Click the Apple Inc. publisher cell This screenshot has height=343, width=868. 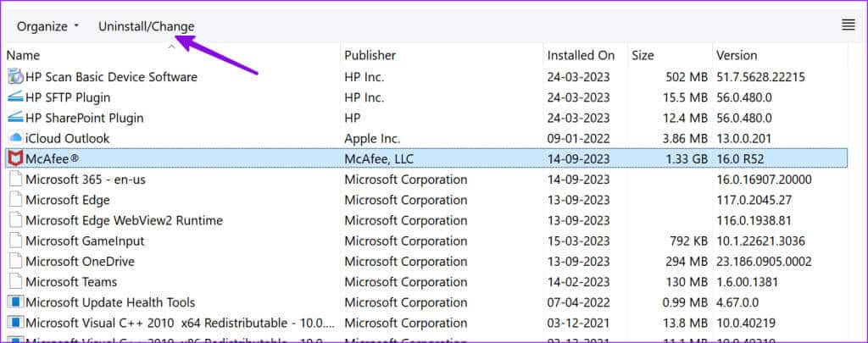coord(372,138)
